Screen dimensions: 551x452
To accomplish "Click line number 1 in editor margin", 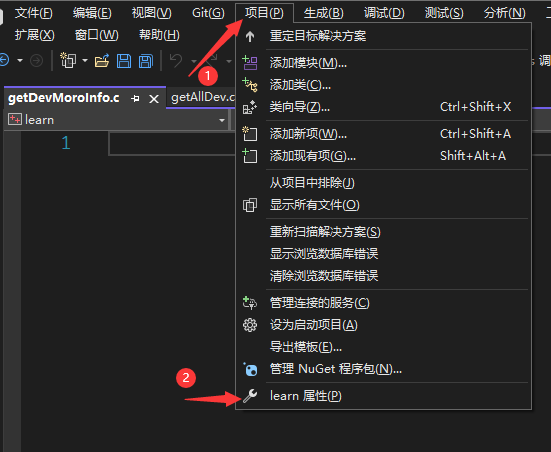I will point(66,143).
